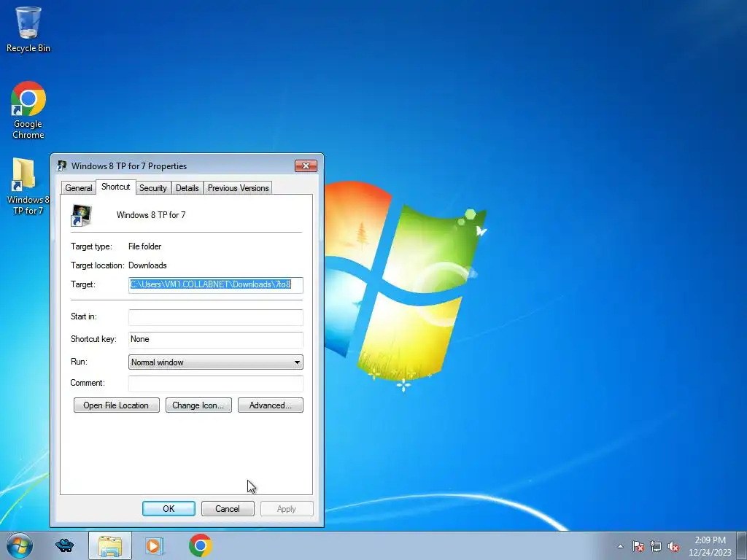Click the Show desktop button at the taskbar edge
This screenshot has width=747, height=560.
tap(741, 545)
